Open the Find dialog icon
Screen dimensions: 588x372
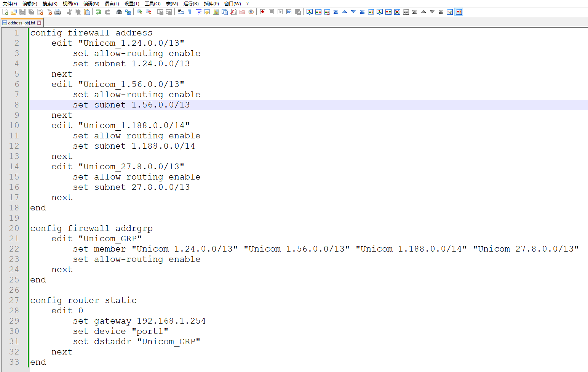pos(118,12)
